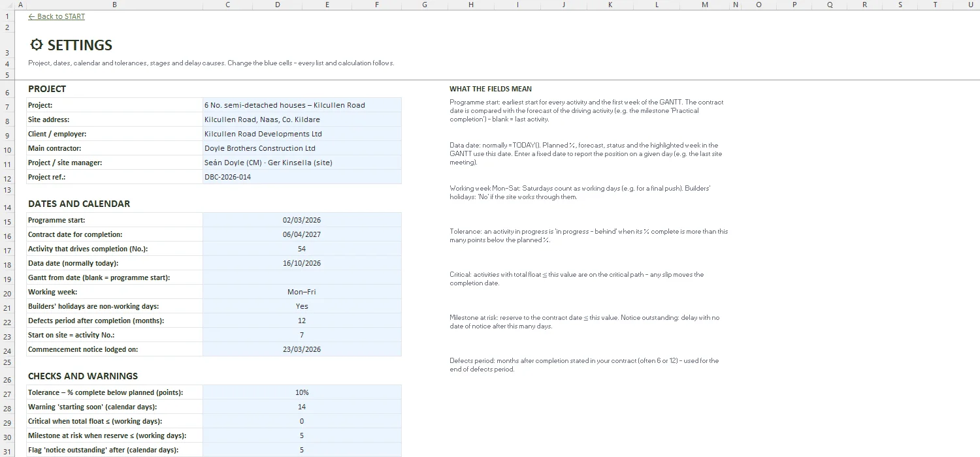Select the 'Project:' label cell

click(114, 105)
